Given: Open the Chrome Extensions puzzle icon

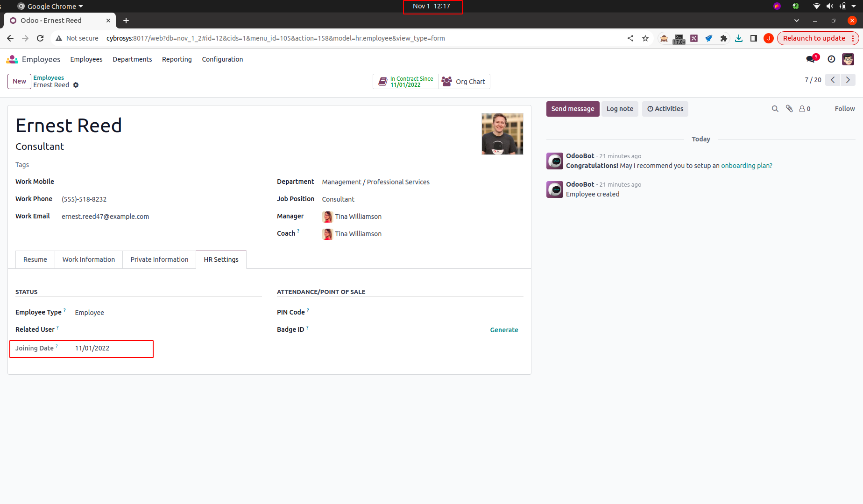Looking at the screenshot, I should point(723,38).
